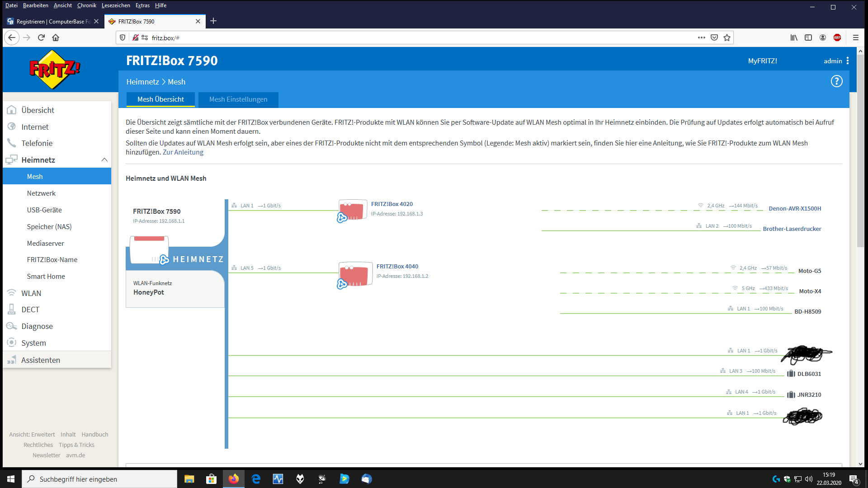This screenshot has width=868, height=488.
Task: Click the FRITZ! logo
Action: coord(55,70)
